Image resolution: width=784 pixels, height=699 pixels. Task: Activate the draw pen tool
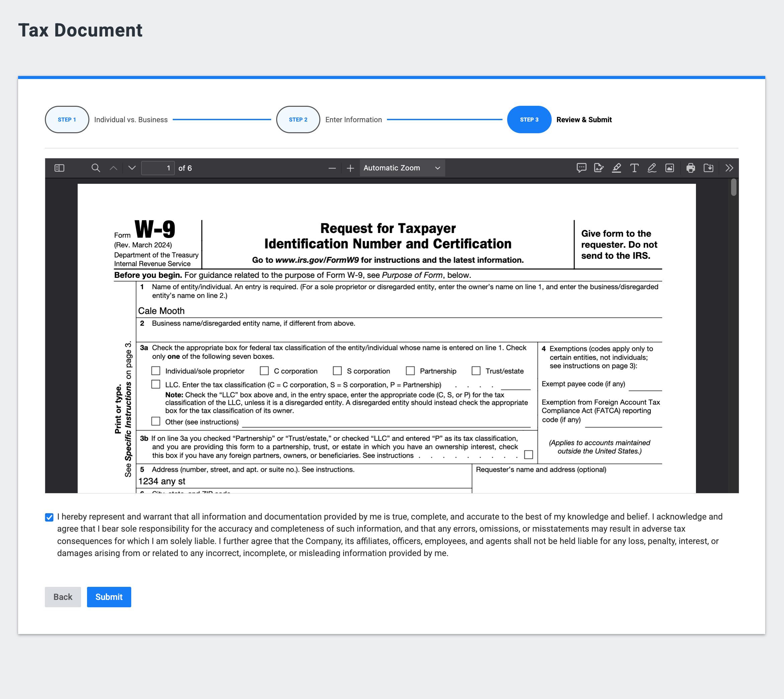[x=652, y=168]
